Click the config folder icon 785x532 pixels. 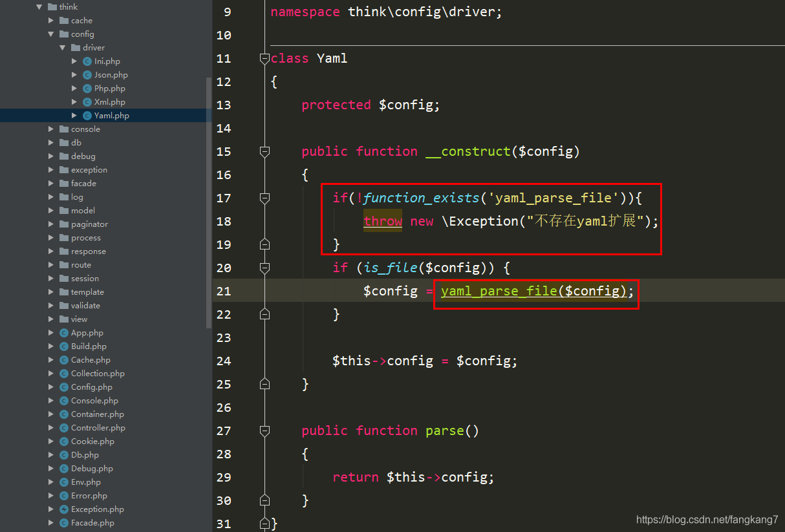64,34
